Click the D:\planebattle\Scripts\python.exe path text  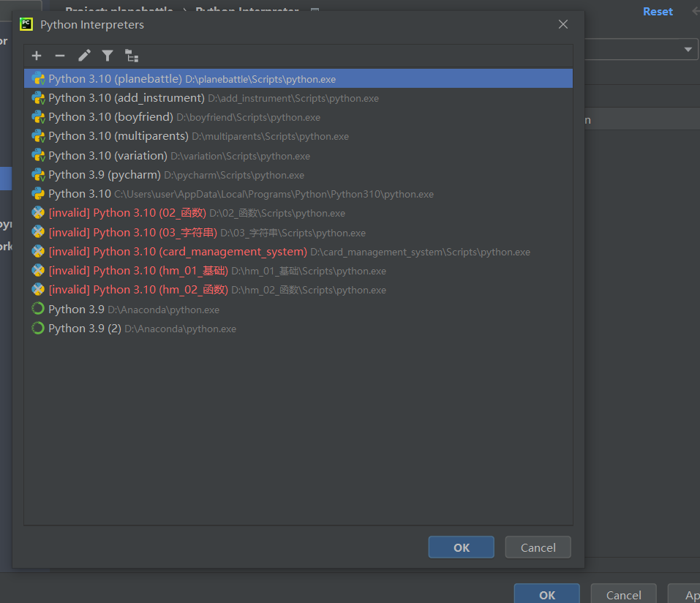[260, 80]
